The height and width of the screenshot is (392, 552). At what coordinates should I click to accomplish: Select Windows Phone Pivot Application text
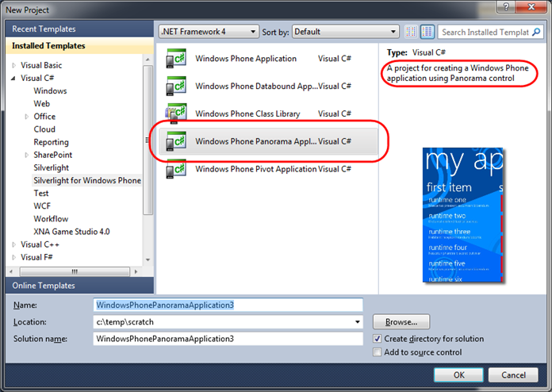coord(256,169)
